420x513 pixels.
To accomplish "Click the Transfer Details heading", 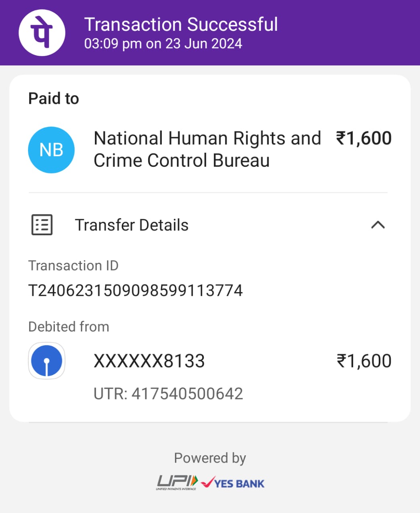I will (131, 225).
